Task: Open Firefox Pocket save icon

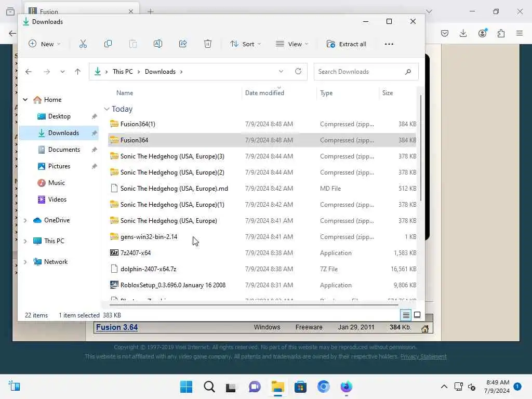Action: [445, 33]
